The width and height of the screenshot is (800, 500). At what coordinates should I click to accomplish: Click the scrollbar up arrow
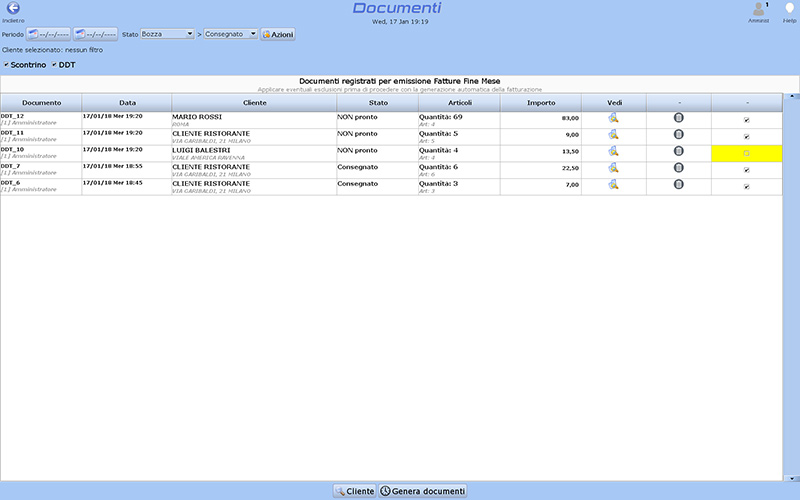[x=791, y=96]
